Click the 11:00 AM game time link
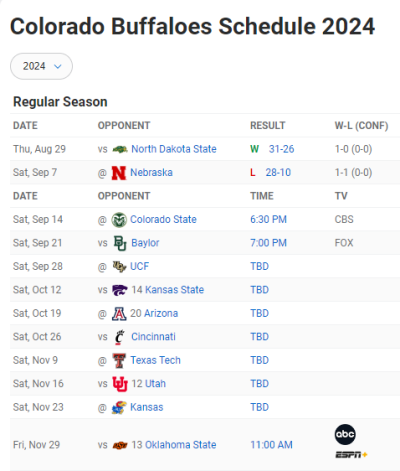This screenshot has width=400, height=471. [271, 445]
